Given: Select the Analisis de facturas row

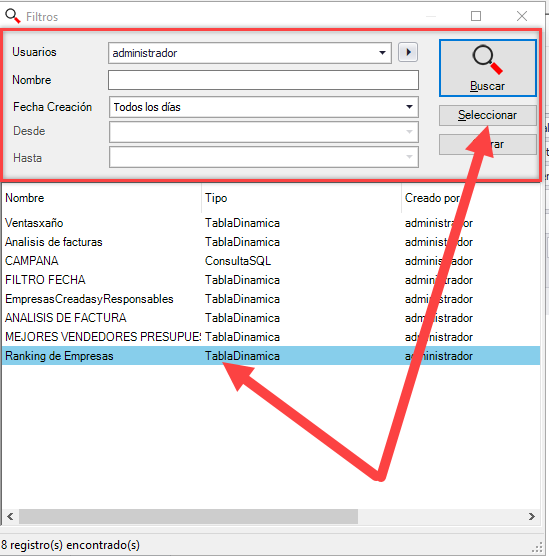Looking at the screenshot, I should (271, 242).
